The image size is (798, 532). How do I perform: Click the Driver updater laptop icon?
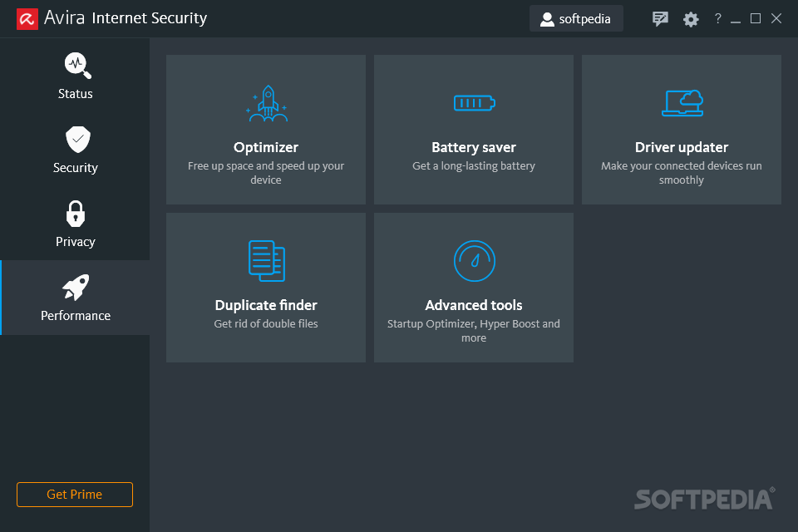(682, 103)
